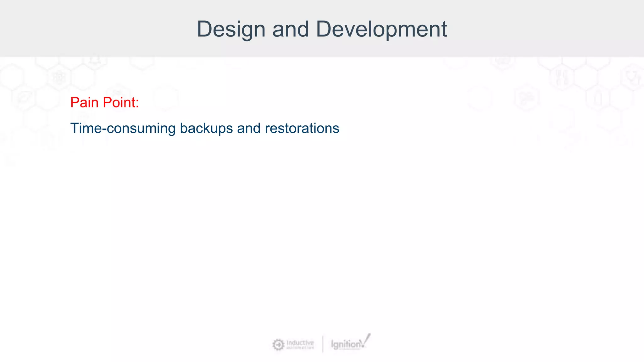Image resolution: width=644 pixels, height=362 pixels.
Task: Click the 'Design and Development' slide title
Action: pos(322,29)
